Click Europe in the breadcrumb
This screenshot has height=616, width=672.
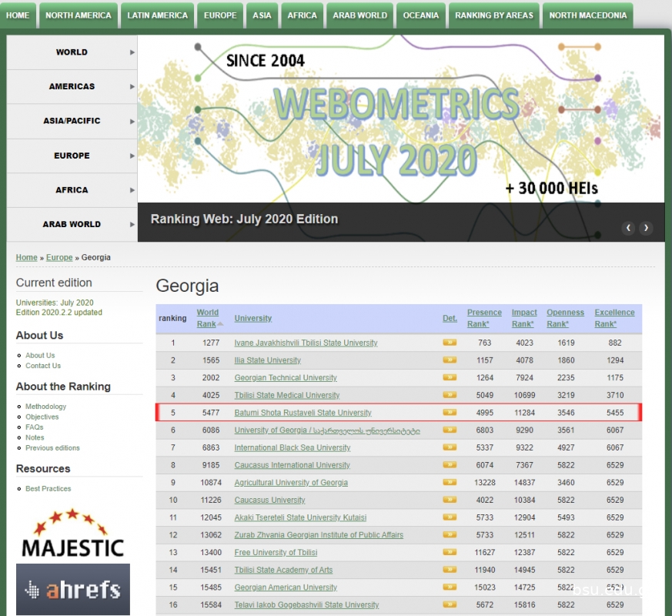(59, 257)
